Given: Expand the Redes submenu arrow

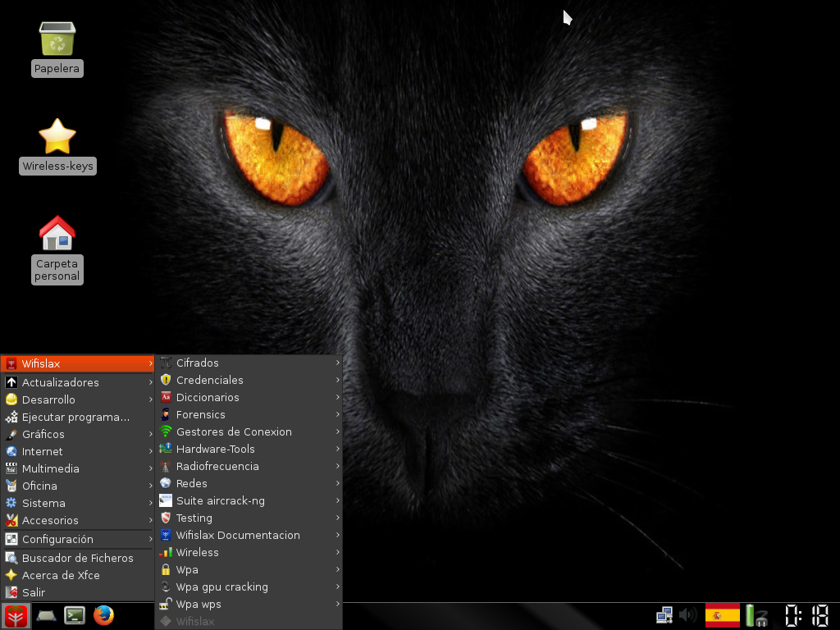Looking at the screenshot, I should [337, 483].
